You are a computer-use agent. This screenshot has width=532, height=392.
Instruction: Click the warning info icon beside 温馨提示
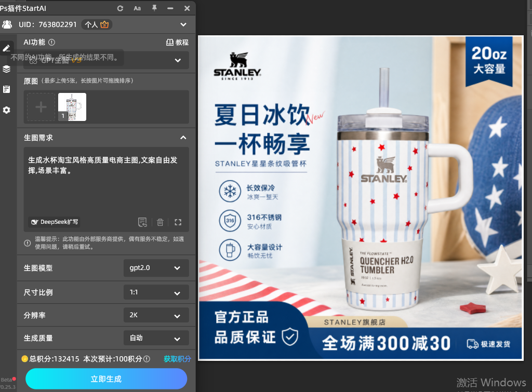point(28,243)
